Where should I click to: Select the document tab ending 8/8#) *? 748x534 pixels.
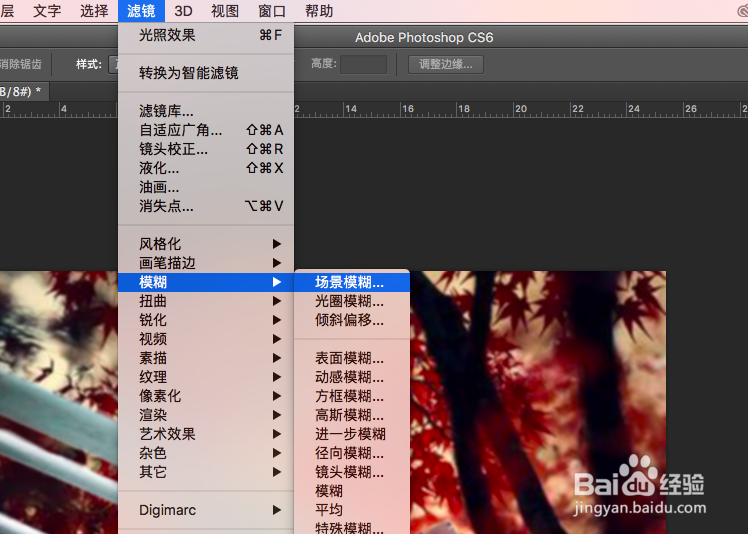24,91
